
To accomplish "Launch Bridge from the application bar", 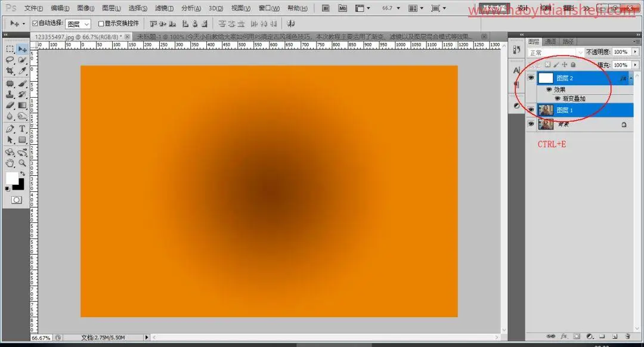I will (326, 8).
